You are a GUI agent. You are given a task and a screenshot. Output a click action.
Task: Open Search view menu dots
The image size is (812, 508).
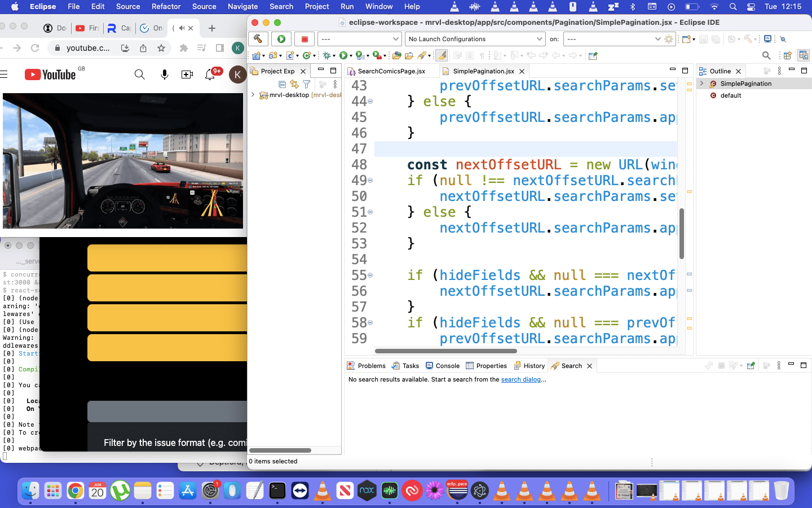click(779, 366)
